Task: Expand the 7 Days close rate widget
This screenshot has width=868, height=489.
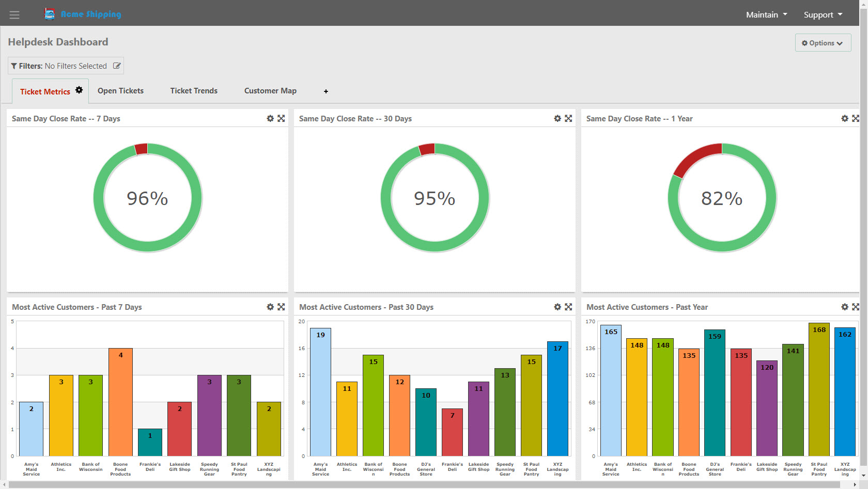Action: tap(281, 118)
